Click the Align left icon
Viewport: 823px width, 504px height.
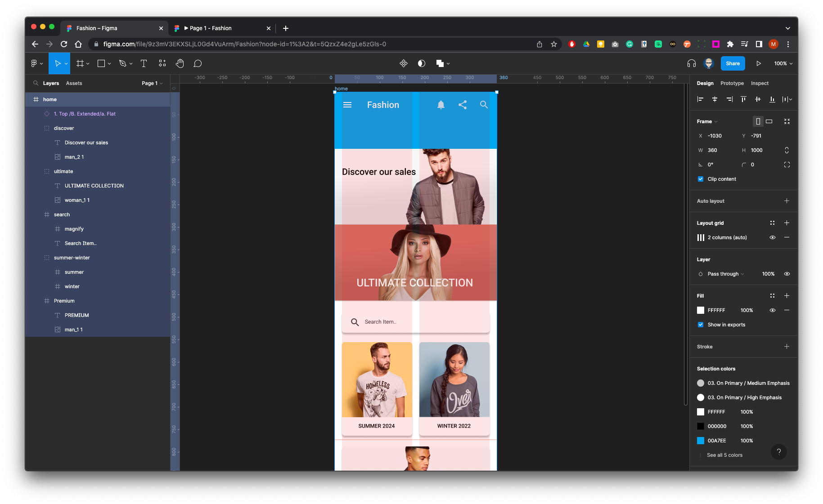(x=700, y=99)
